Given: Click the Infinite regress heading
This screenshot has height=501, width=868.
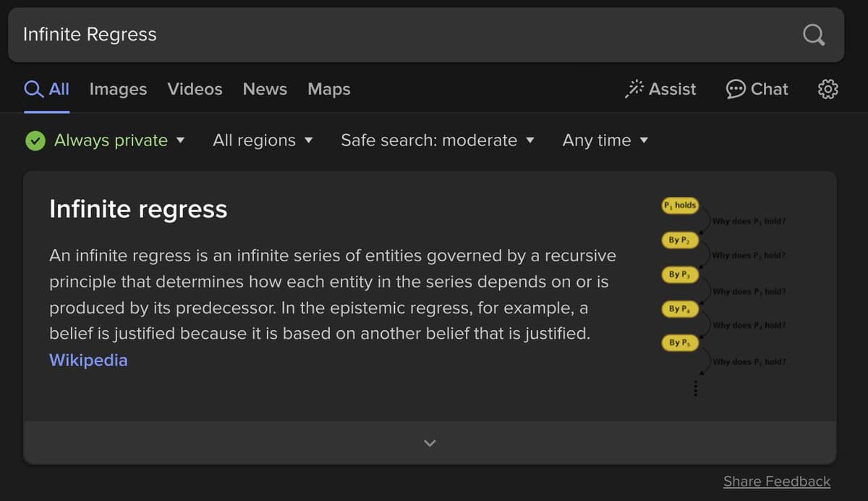Looking at the screenshot, I should coord(138,209).
